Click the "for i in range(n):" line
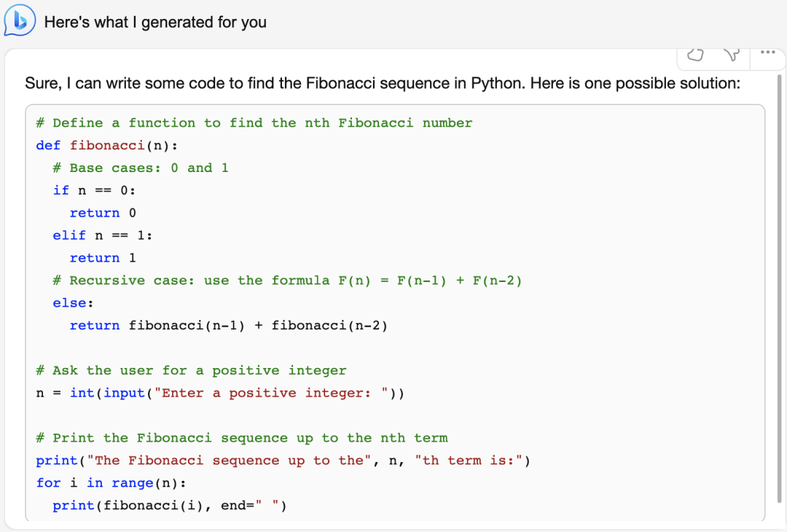The width and height of the screenshot is (787, 532). (x=111, y=483)
